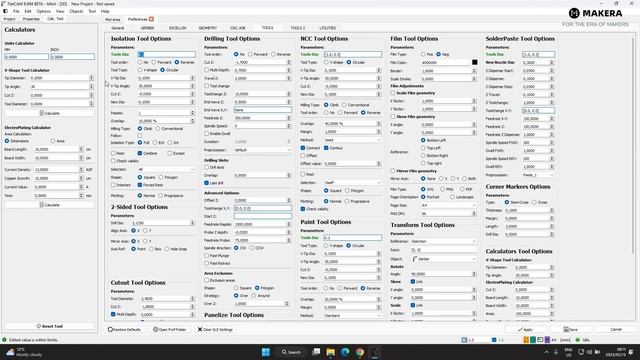This screenshot has height=360, width=640.
Task: Click the network icon in system tray
Action: (x=581, y=352)
